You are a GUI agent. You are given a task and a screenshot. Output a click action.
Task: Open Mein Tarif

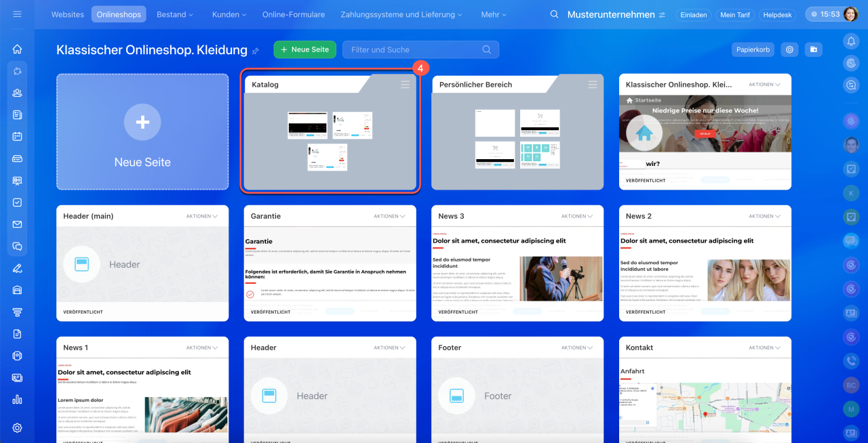[x=735, y=14]
